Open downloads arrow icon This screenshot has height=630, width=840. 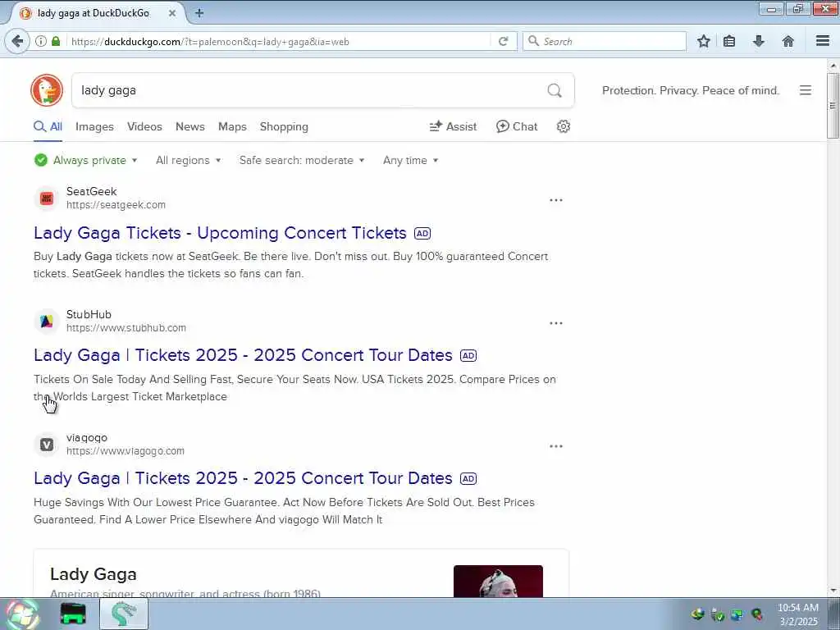(x=759, y=41)
